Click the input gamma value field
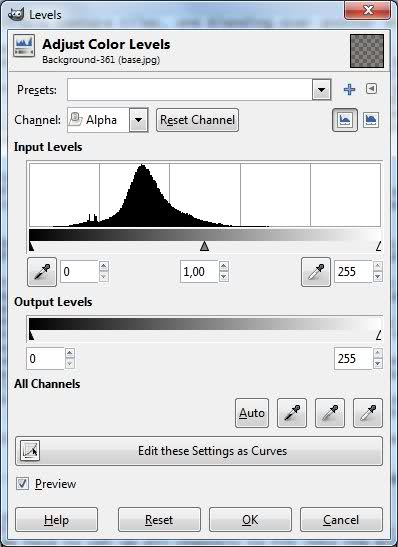 click(200, 272)
